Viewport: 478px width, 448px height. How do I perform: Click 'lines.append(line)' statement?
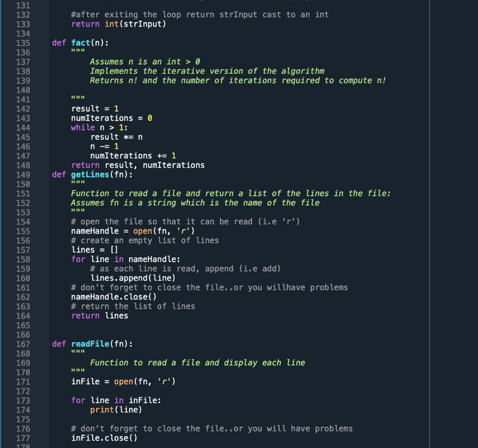tap(133, 278)
